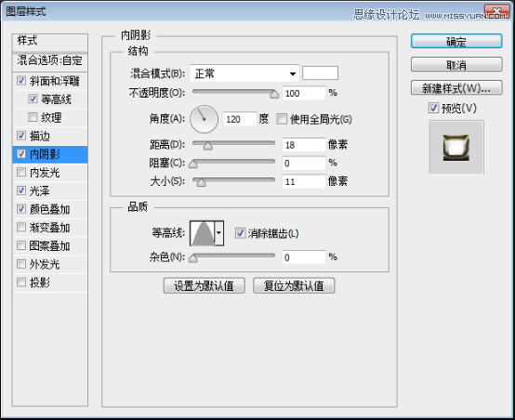The width and height of the screenshot is (515, 420).
Task: Click the style preview thumbnail
Action: pyautogui.click(x=456, y=147)
